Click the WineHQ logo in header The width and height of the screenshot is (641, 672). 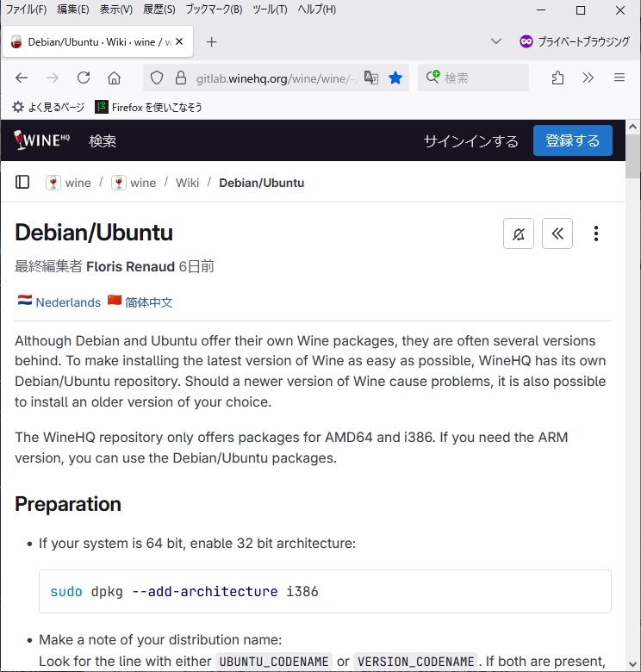click(41, 140)
